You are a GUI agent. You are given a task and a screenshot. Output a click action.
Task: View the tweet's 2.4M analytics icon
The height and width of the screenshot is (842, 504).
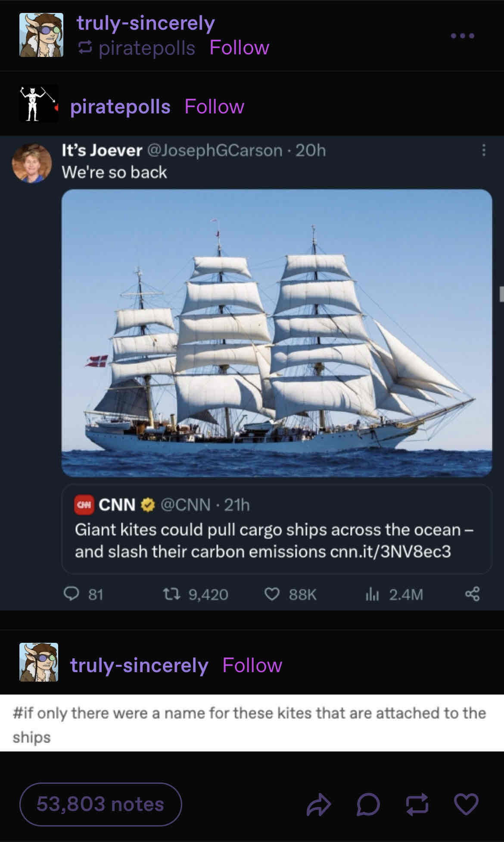click(372, 595)
